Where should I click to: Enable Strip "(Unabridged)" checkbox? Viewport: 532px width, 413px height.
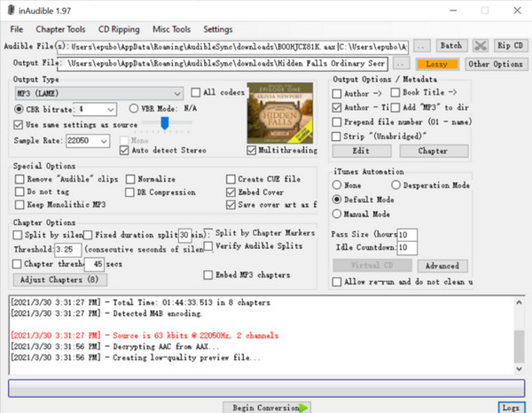click(x=336, y=136)
